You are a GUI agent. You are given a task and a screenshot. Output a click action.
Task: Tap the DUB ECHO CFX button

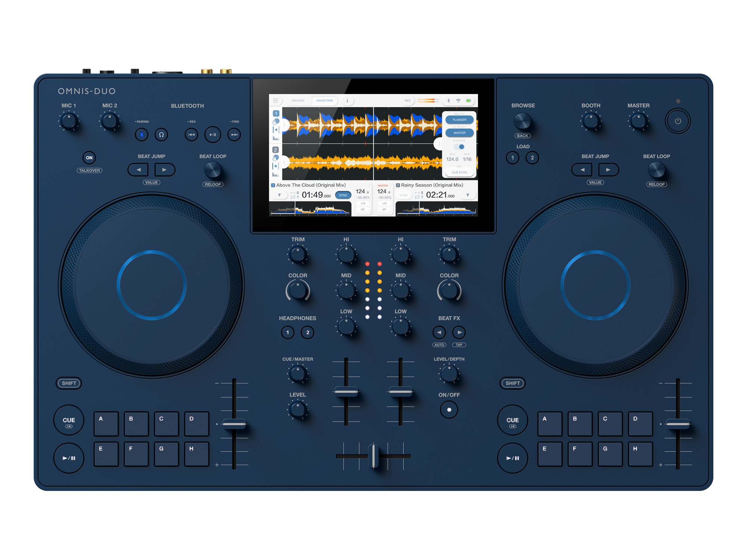click(459, 172)
